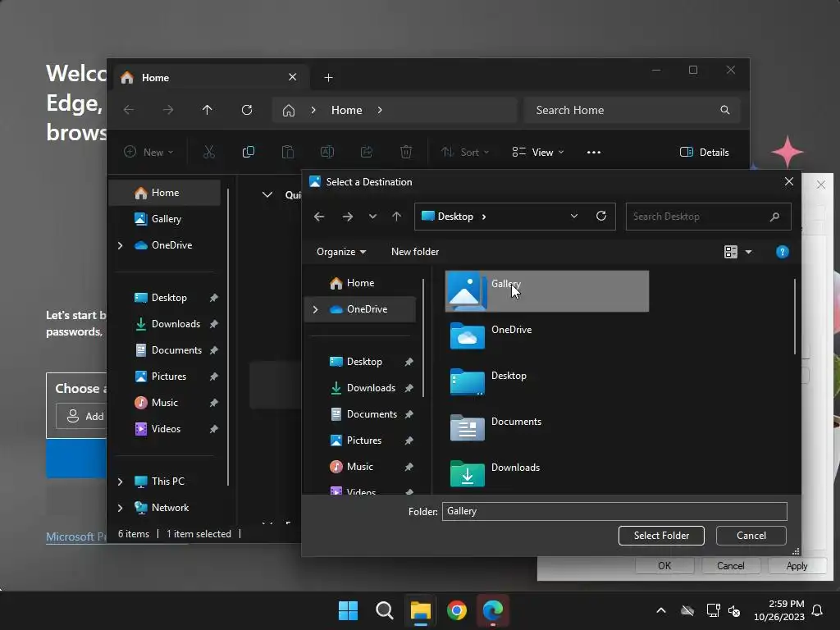Click Delete trash icon in File Explorer

point(406,152)
